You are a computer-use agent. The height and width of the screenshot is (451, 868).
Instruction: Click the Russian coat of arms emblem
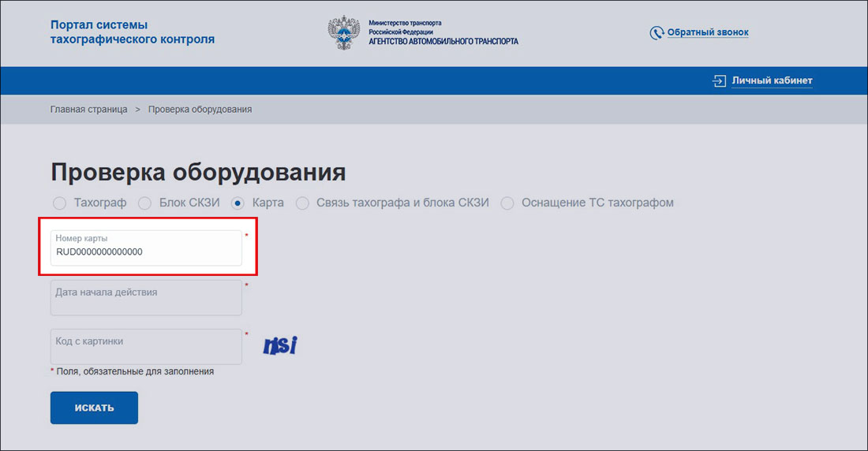tap(343, 32)
